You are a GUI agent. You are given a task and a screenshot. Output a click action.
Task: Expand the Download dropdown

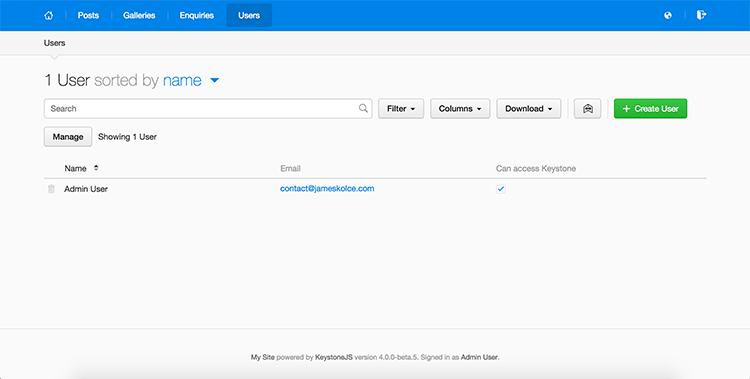coord(529,109)
